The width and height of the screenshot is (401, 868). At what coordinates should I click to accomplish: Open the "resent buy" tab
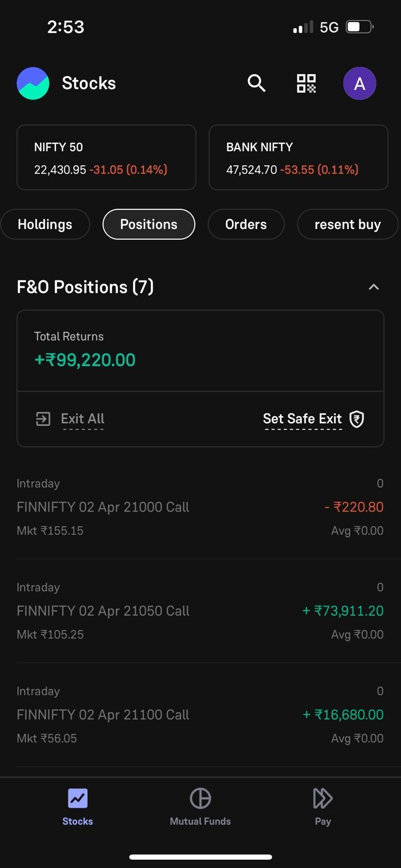coord(347,225)
